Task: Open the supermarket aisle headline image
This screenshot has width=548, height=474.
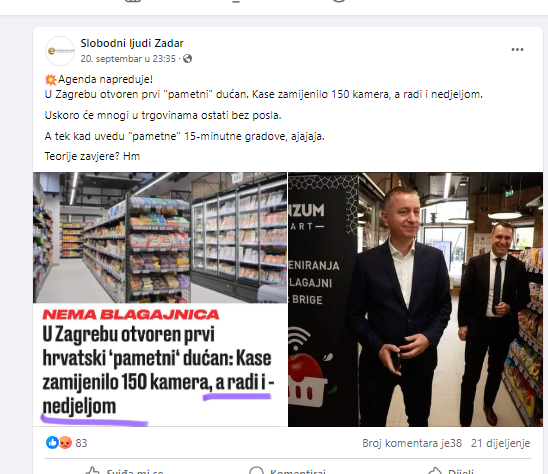Action: point(160,299)
